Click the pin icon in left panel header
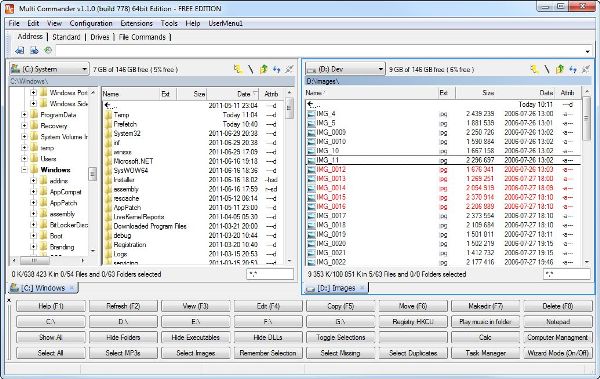The width and height of the screenshot is (600, 379). [289, 69]
